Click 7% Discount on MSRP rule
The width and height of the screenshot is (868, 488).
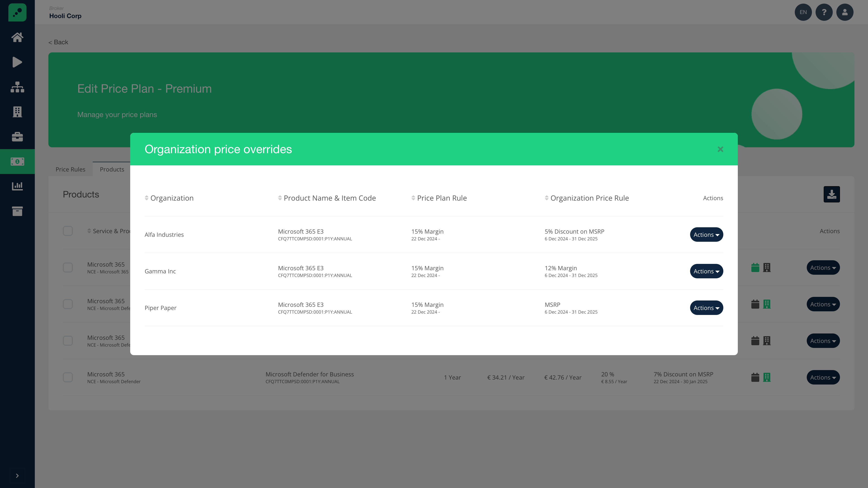click(x=683, y=374)
